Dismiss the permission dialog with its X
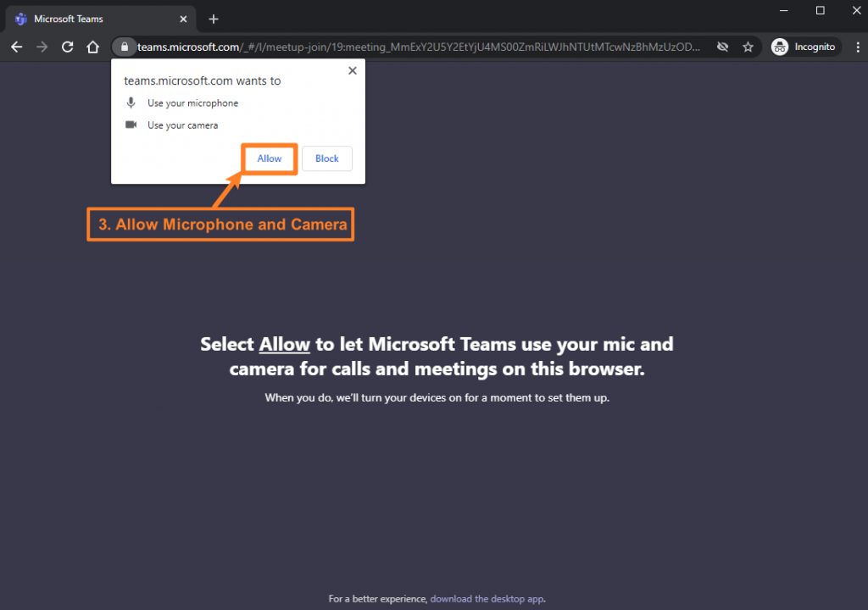868x610 pixels. tap(352, 70)
